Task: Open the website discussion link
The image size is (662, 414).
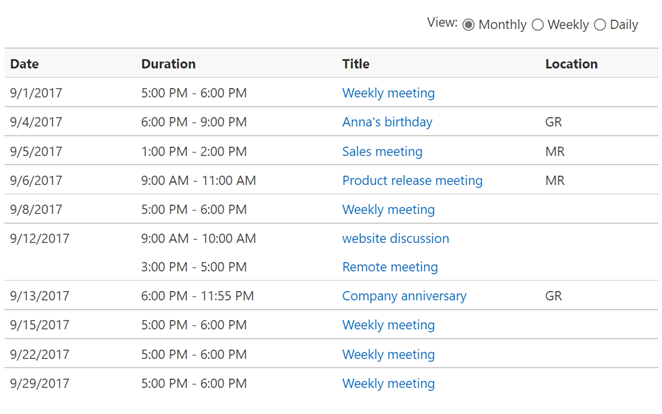Action: click(395, 239)
